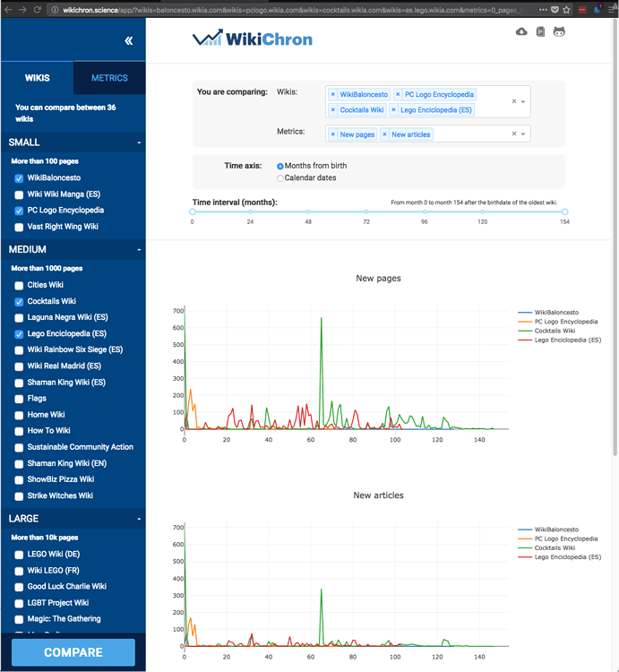Screen dimensions: 619x672
Task: Remove PC Logo Encyclopedia tag from Wikis
Action: [398, 94]
